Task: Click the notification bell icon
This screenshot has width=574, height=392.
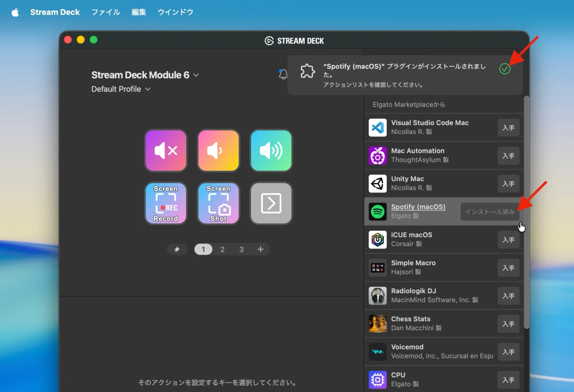Action: 283,74
